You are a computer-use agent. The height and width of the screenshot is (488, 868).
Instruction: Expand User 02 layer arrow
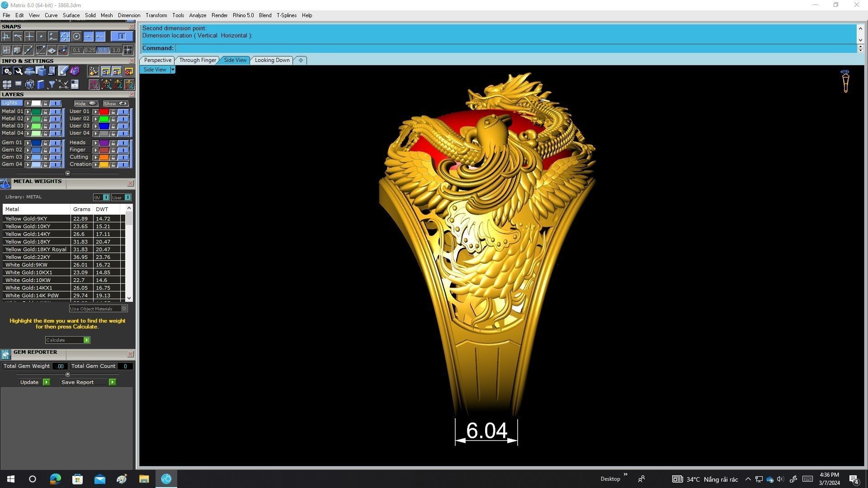95,119
